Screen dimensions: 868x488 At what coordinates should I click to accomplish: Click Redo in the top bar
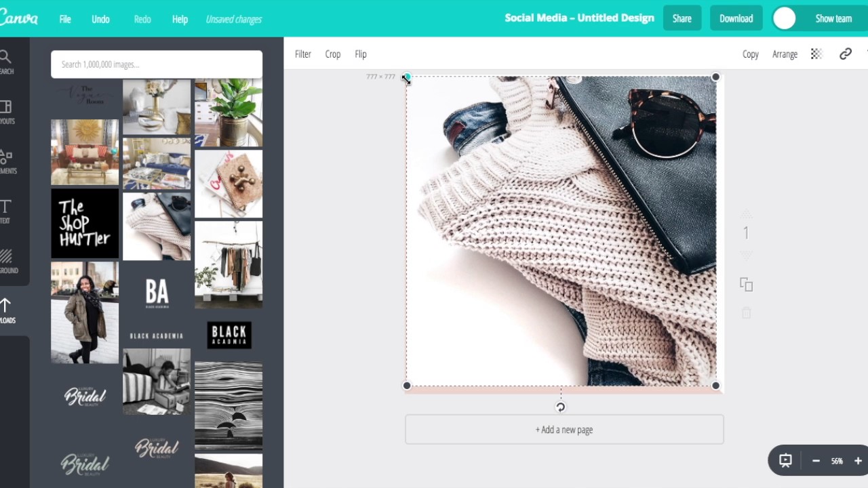pos(142,19)
